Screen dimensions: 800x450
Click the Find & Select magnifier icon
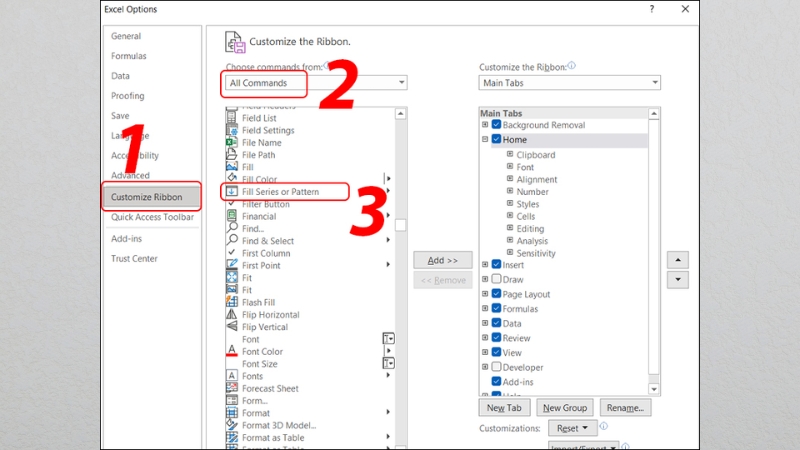click(x=232, y=241)
